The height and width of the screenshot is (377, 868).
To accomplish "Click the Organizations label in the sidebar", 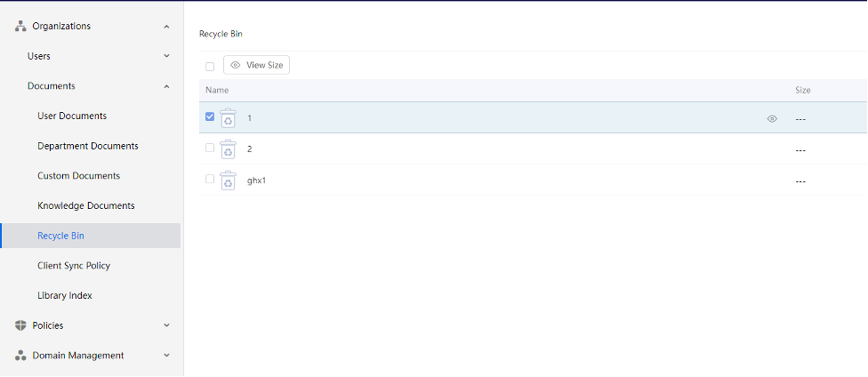I will (x=61, y=26).
